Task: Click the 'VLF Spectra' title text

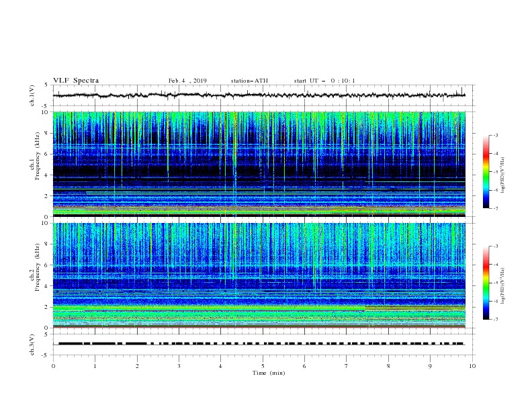Action: 76,81
